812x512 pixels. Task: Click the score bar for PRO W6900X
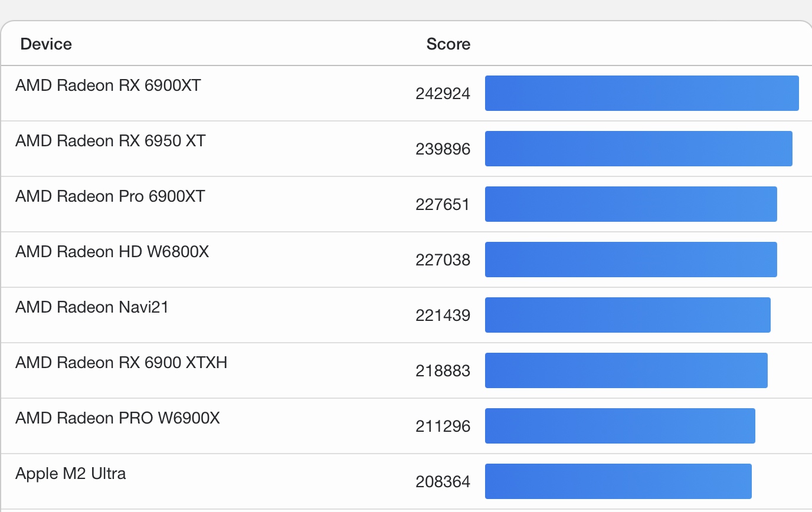click(620, 426)
